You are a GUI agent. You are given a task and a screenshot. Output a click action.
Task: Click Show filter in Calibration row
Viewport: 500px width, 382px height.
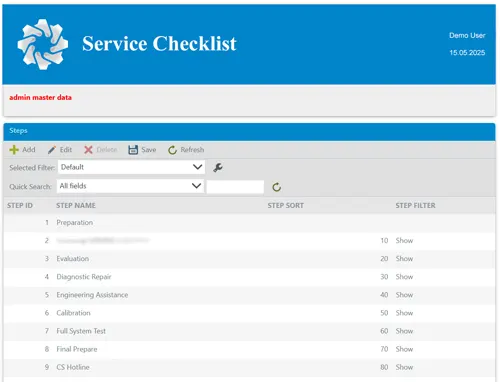[404, 313]
